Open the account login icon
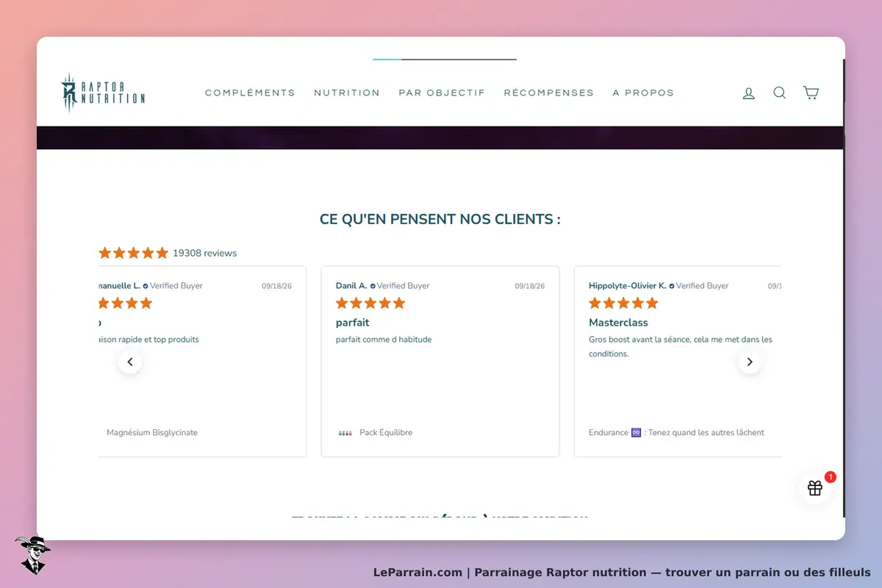The image size is (882, 588). point(749,93)
